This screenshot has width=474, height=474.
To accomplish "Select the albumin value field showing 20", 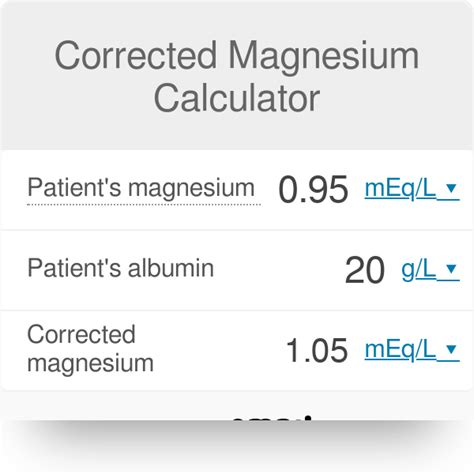I will pyautogui.click(x=365, y=270).
